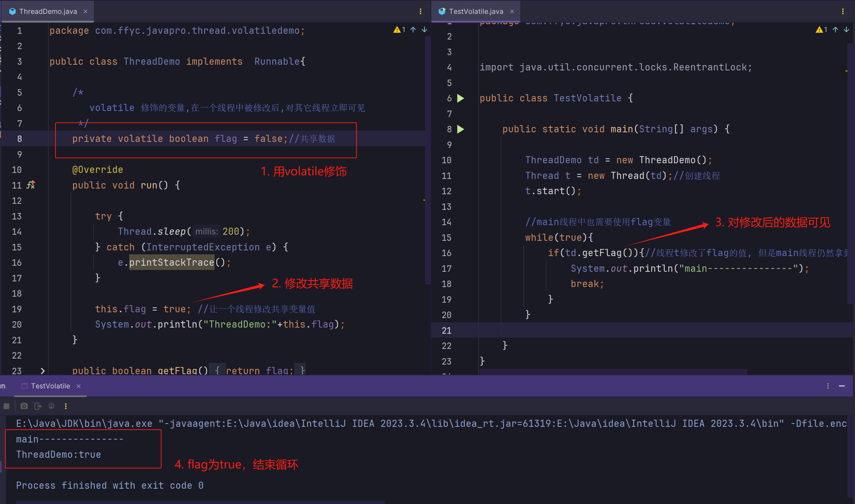
Task: Switch to ThreadDemo.java editor tab
Action: 48,11
